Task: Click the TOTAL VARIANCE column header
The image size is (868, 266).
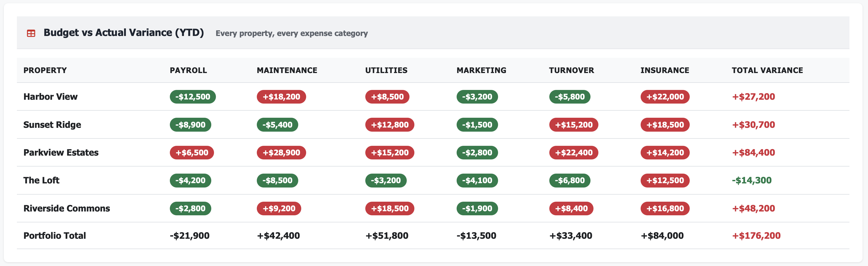Action: tap(767, 70)
